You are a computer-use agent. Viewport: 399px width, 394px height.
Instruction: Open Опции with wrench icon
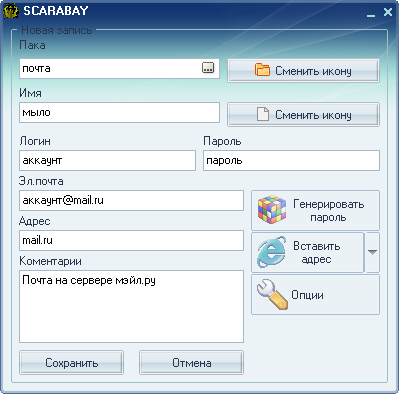[315, 295]
